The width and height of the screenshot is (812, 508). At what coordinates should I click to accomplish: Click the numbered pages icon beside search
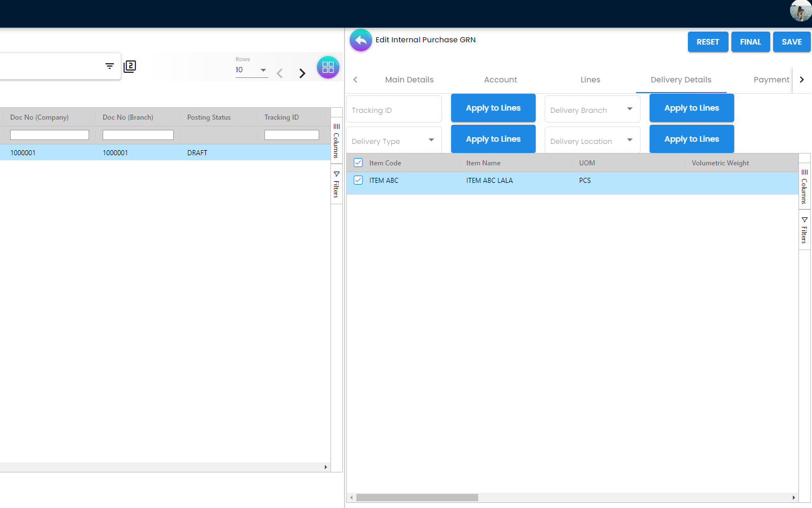click(130, 67)
